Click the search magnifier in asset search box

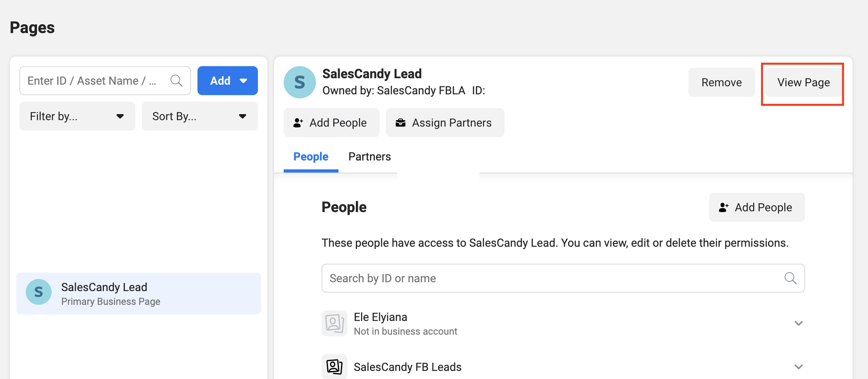pos(176,81)
